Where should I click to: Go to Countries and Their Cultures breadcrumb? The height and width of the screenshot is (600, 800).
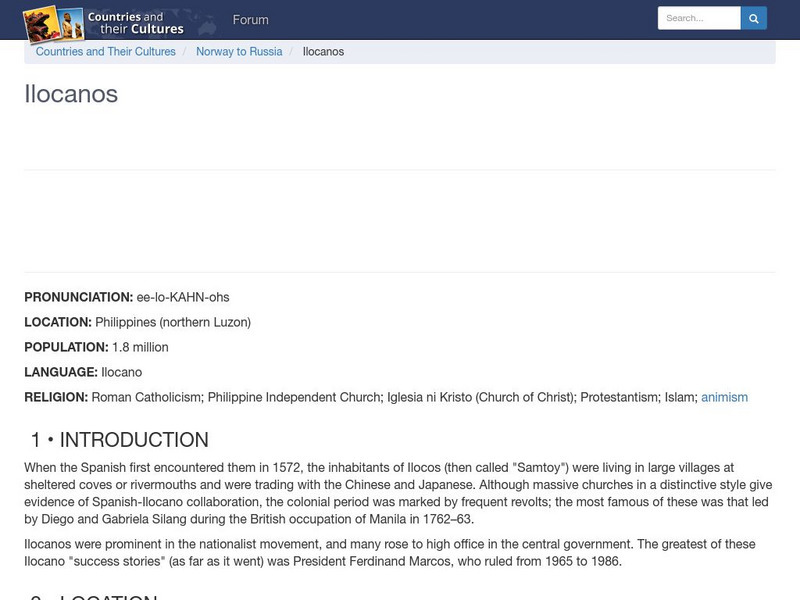click(106, 51)
